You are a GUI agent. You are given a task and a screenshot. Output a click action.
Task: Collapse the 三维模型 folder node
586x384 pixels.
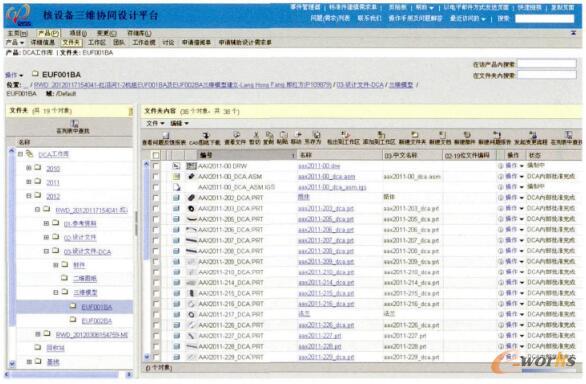tap(55, 292)
